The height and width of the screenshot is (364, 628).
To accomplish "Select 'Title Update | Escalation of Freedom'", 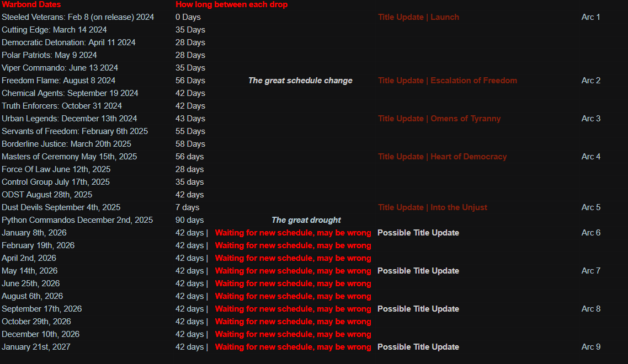I will click(448, 81).
